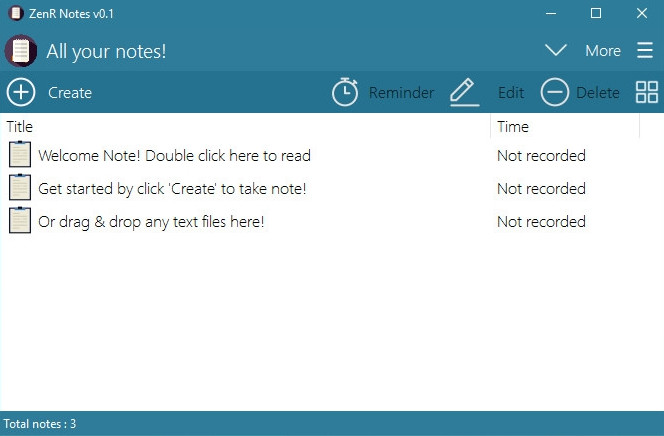664x436 pixels.
Task: Click the Delete minus circle icon
Action: click(x=554, y=92)
